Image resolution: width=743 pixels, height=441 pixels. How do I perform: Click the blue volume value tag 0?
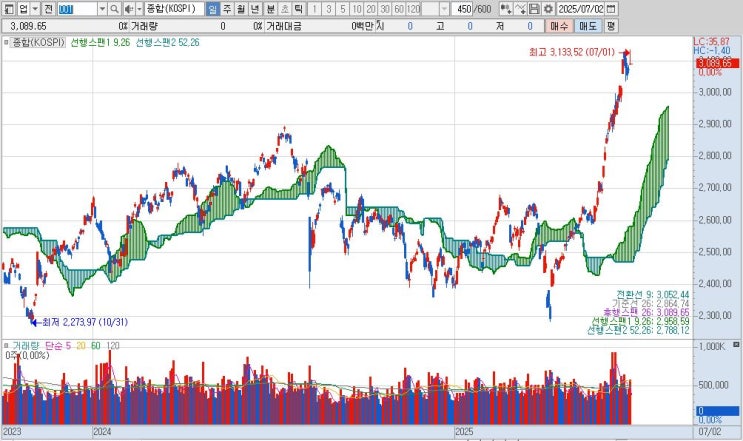(717, 411)
